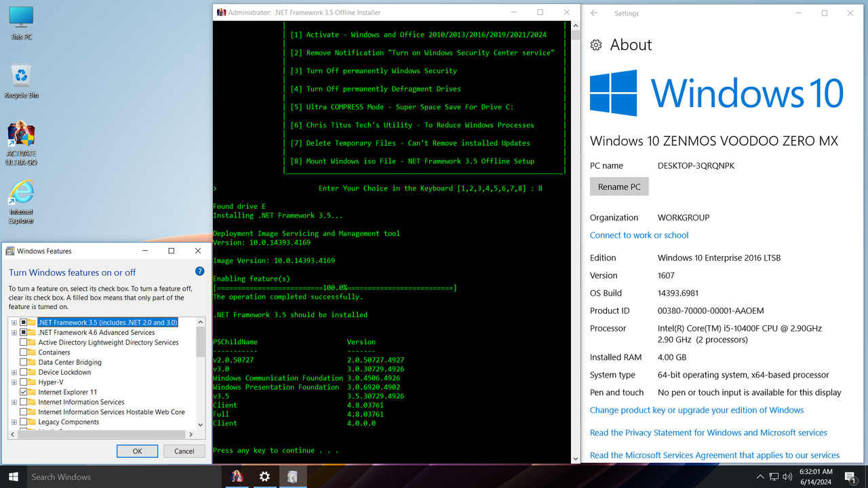Open Settings gear icon in taskbar
This screenshot has width=868, height=488.
[x=264, y=476]
